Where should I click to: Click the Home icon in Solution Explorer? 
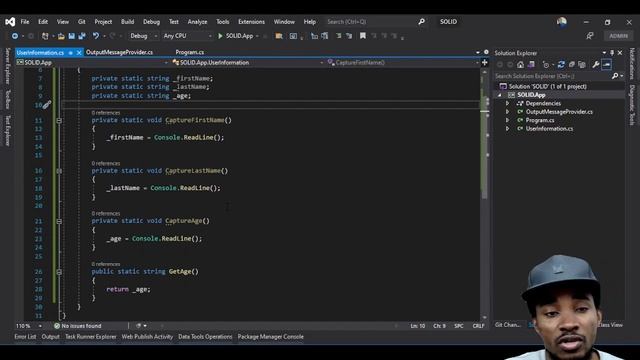pyautogui.click(x=520, y=64)
